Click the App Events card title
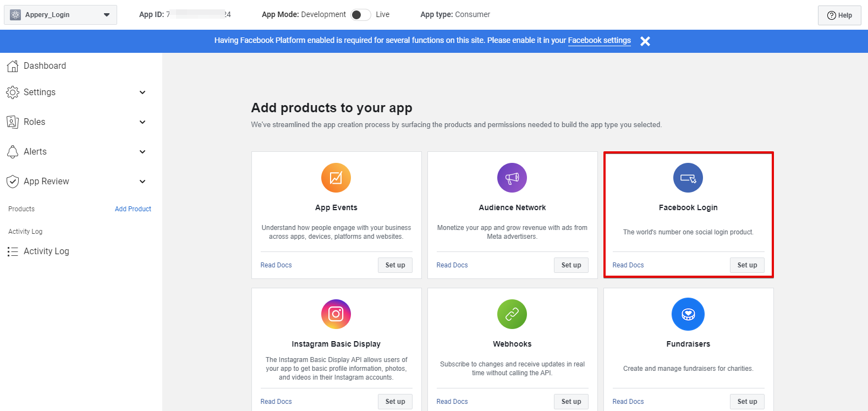The height and width of the screenshot is (411, 868). pos(336,207)
